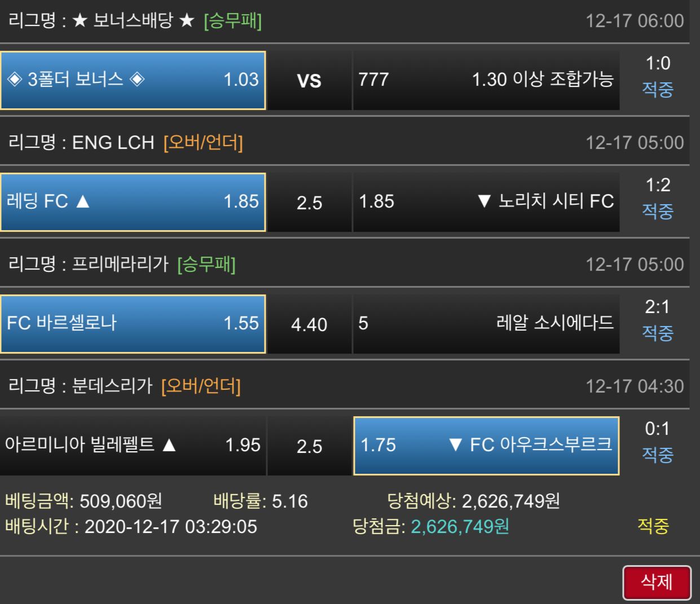
Task: Select 아르미니아 빌레펠트 over at 1.95
Action: pyautogui.click(x=133, y=446)
